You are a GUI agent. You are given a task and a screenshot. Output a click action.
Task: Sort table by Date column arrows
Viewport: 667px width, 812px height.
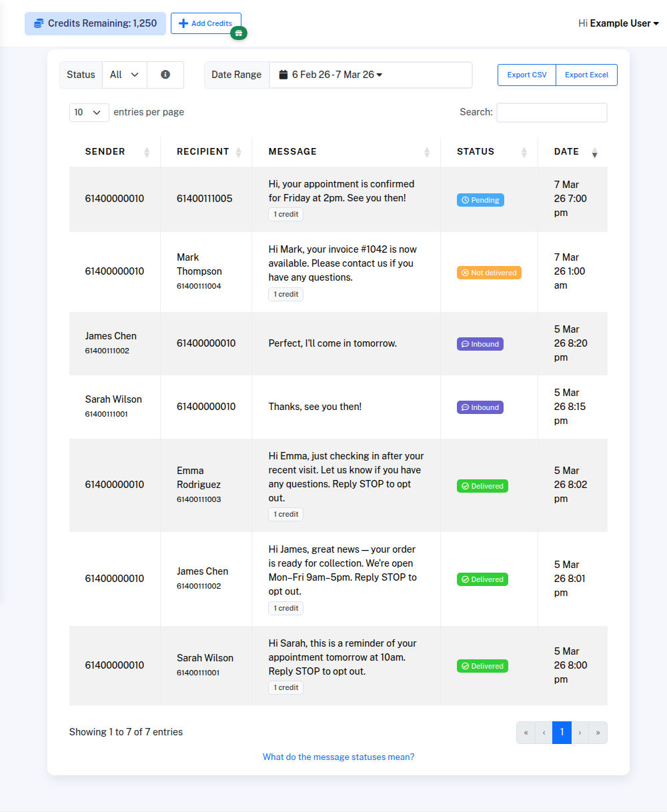click(x=594, y=152)
